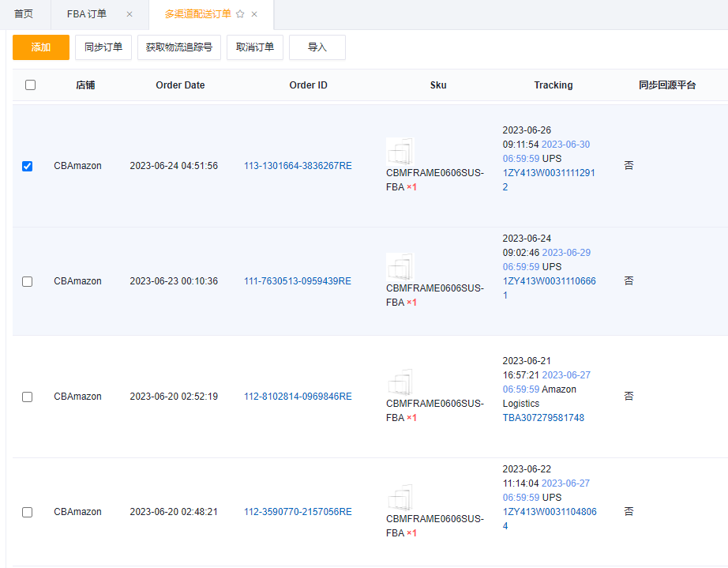Open tracking number link TBA307279581748
Image resolution: width=728 pixels, height=568 pixels.
[543, 418]
